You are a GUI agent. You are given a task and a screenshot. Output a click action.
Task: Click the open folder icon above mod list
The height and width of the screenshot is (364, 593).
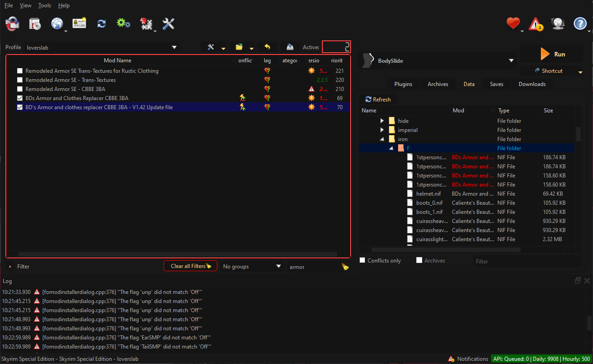pos(239,47)
